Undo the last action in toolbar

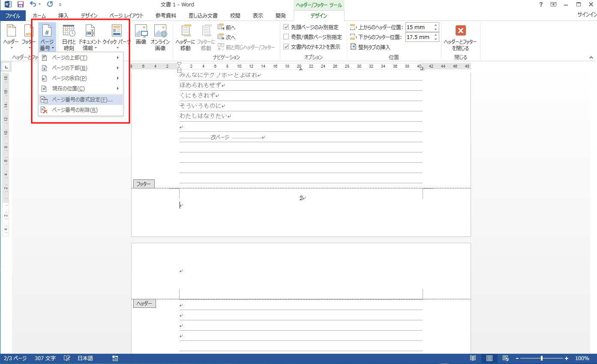[33, 5]
